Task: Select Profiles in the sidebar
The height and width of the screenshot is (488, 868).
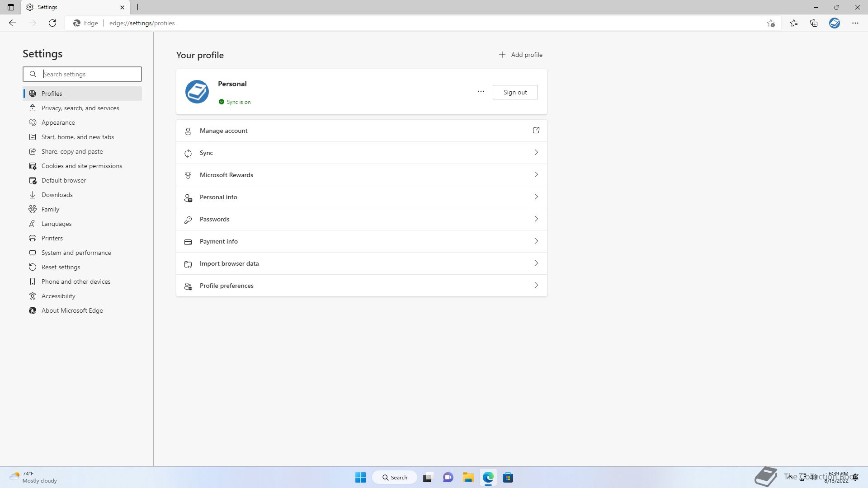Action: tap(82, 94)
